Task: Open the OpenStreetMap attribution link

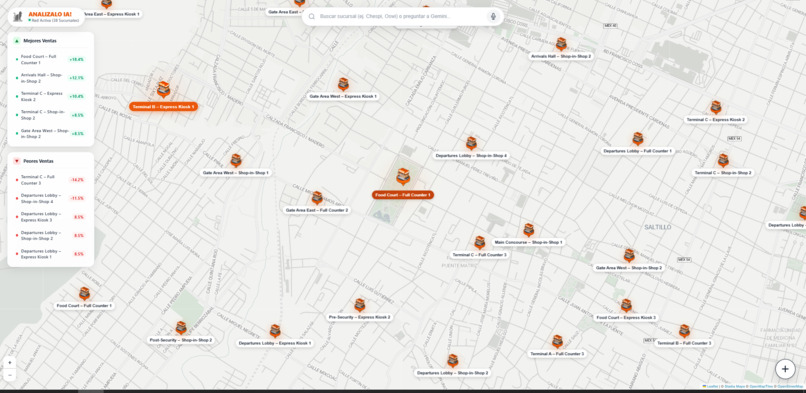Action: [790, 386]
